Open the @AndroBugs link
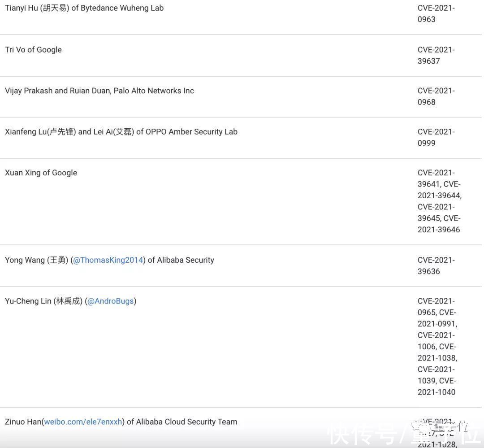484x448 pixels. click(x=111, y=301)
